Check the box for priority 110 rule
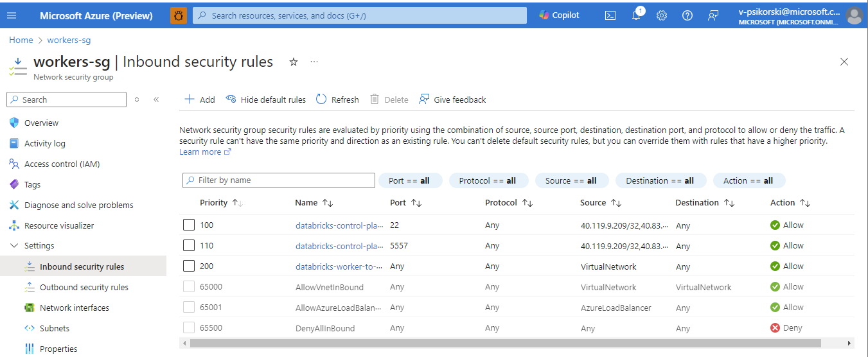 (188, 245)
